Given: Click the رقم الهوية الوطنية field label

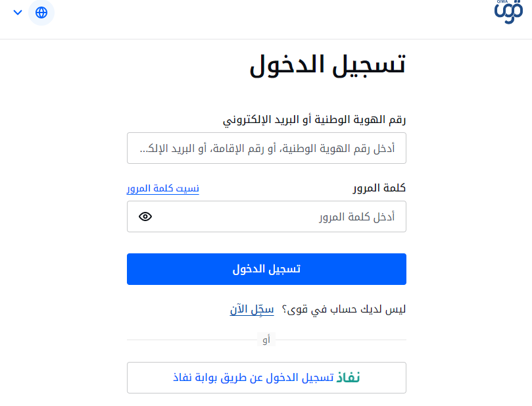Looking at the screenshot, I should click(x=314, y=120).
